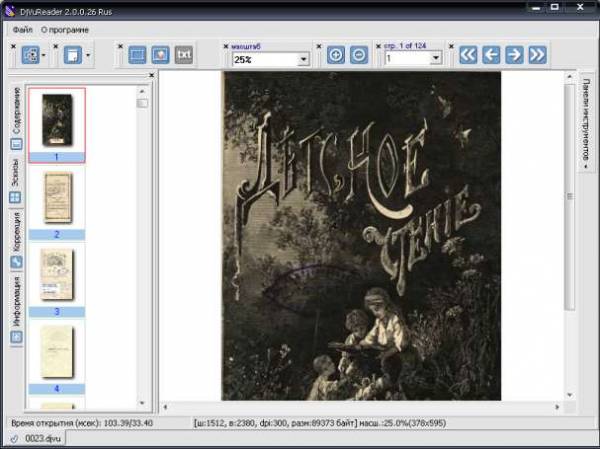The width and height of the screenshot is (600, 449).
Task: Go to the previous page
Action: pyautogui.click(x=491, y=55)
